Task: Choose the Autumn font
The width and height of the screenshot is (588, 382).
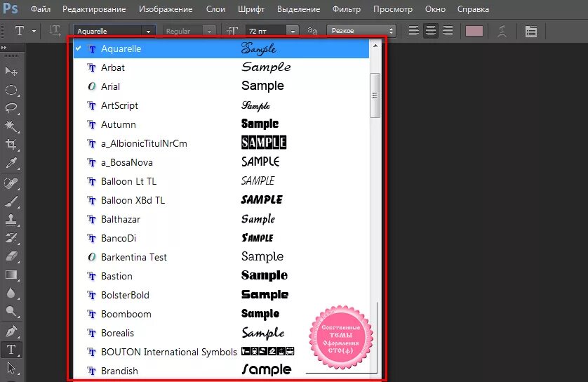Action: (221, 124)
